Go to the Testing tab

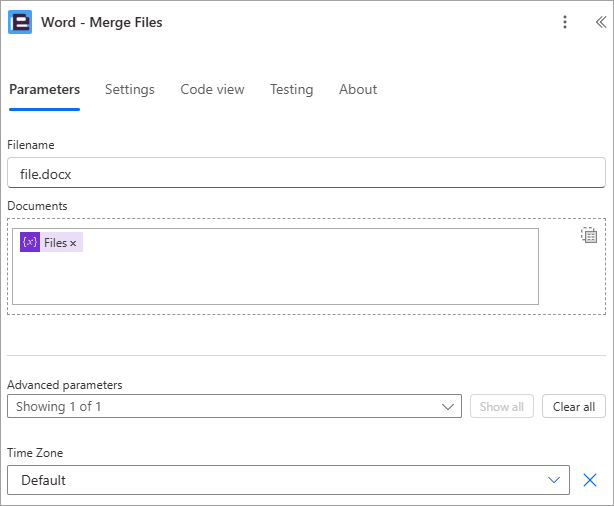click(x=291, y=89)
